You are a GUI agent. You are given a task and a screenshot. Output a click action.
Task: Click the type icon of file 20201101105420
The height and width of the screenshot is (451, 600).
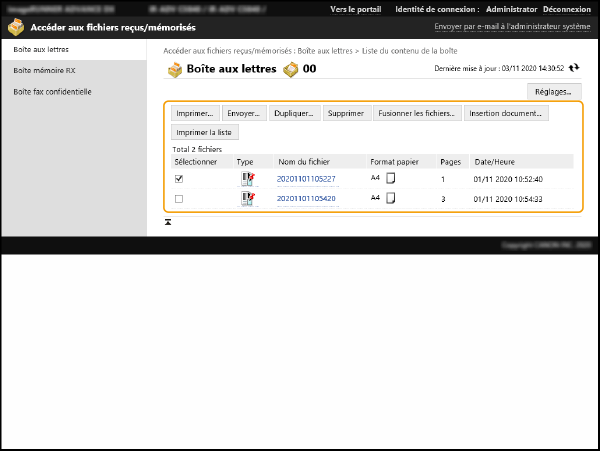[247, 199]
